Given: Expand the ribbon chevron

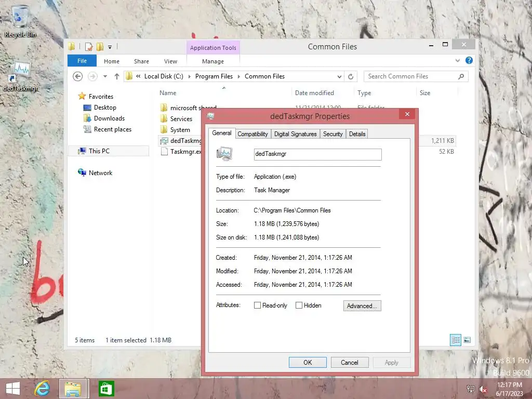Looking at the screenshot, I should (457, 61).
